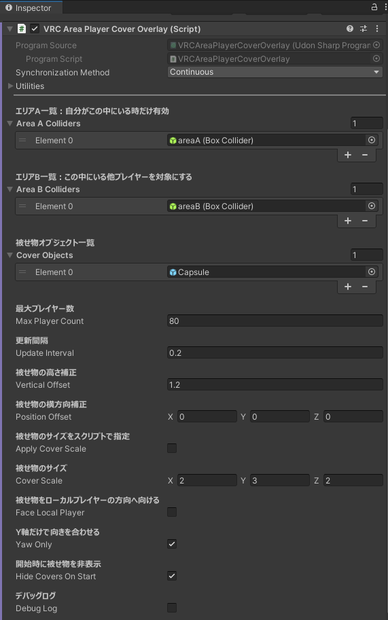
Task: Enable the Debug Log checkbox
Action: pyautogui.click(x=172, y=607)
